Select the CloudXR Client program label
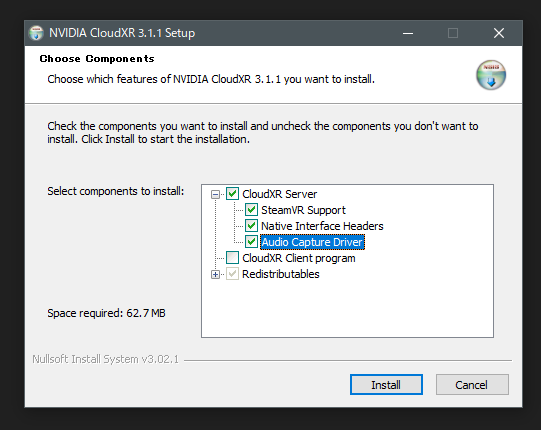This screenshot has width=541, height=430. tap(299, 258)
